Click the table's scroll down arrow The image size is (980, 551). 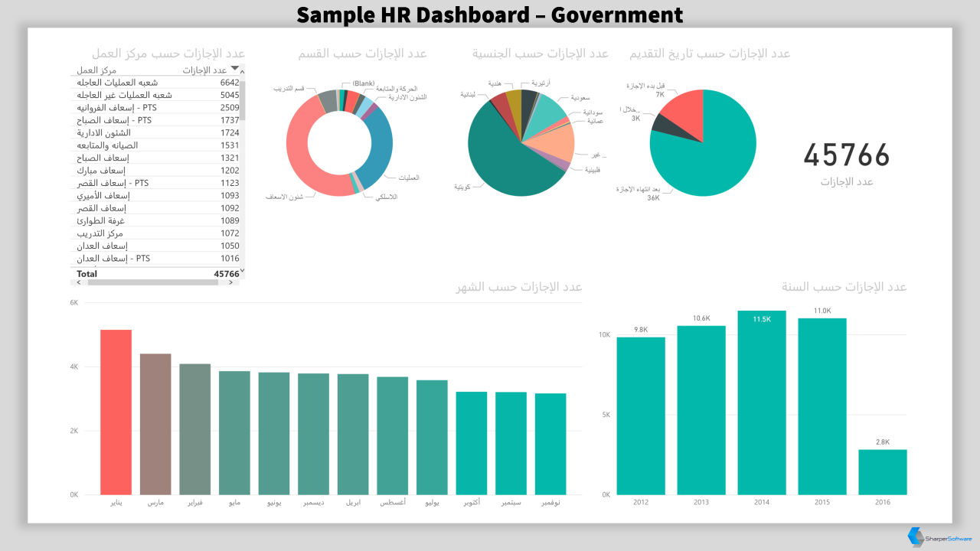pyautogui.click(x=243, y=271)
